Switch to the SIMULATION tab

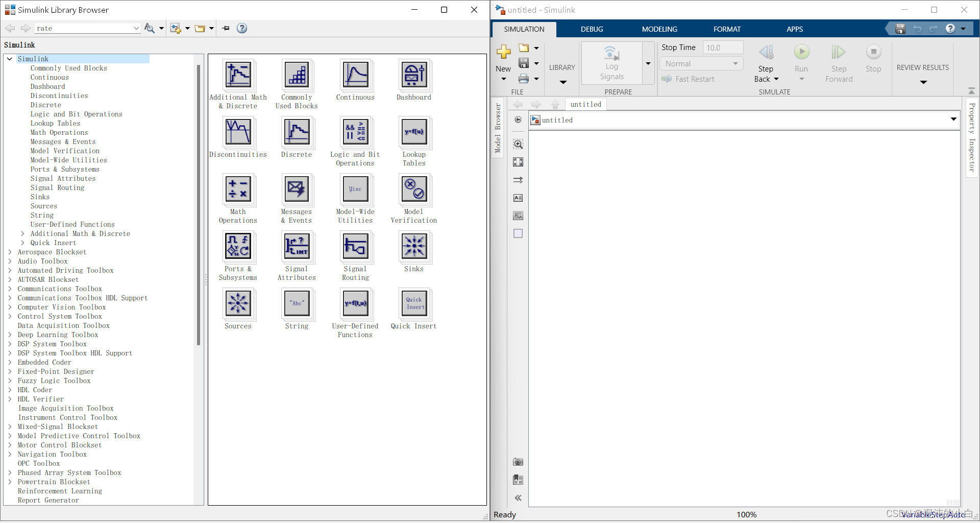click(524, 29)
